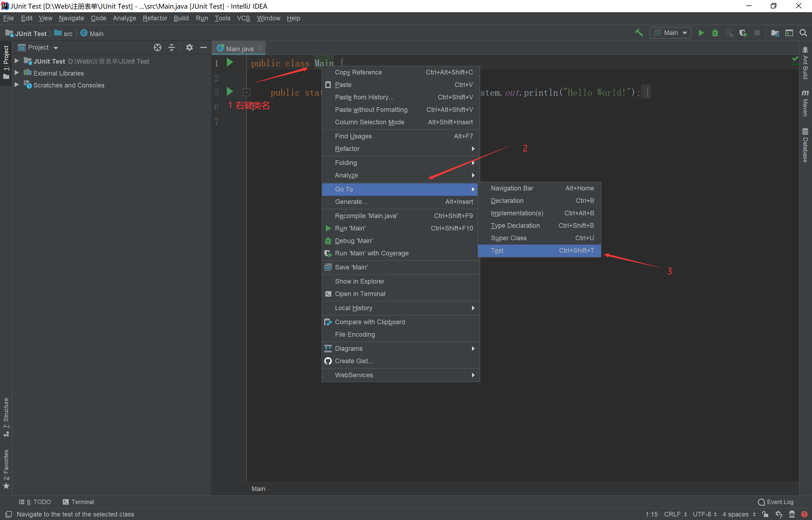Image resolution: width=812 pixels, height=520 pixels.
Task: Click locate-in-project target icon
Action: [x=157, y=48]
